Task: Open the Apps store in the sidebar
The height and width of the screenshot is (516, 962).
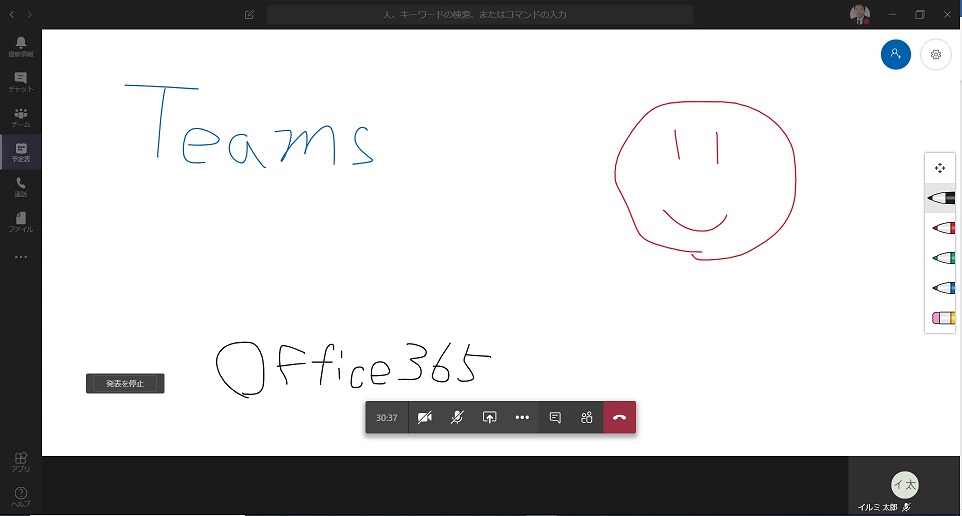Action: [x=20, y=462]
